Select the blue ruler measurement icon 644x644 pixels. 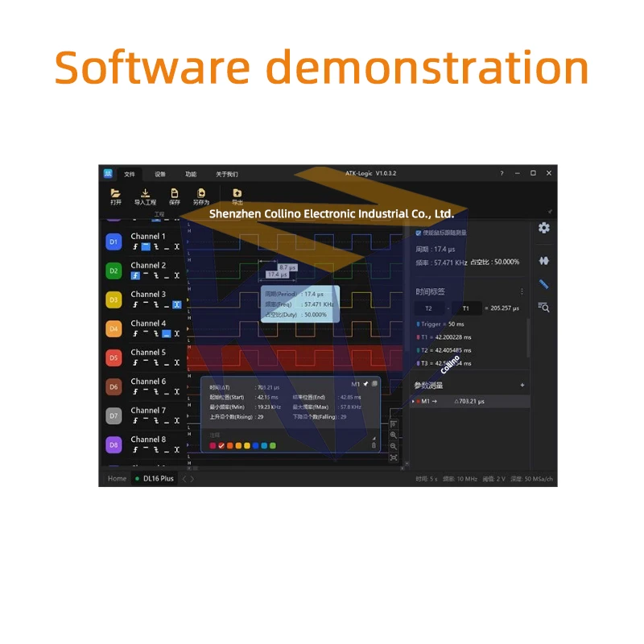(x=543, y=284)
